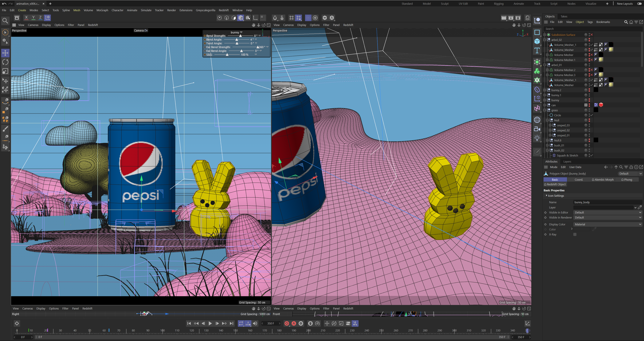Click Object Manager search magnifier icon
The height and width of the screenshot is (341, 644).
click(626, 22)
